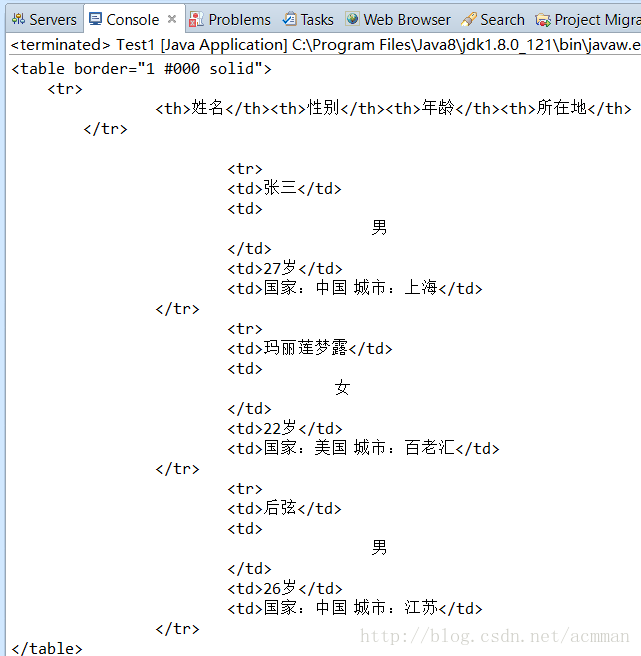
Task: Close the Console tab
Action: [172, 19]
